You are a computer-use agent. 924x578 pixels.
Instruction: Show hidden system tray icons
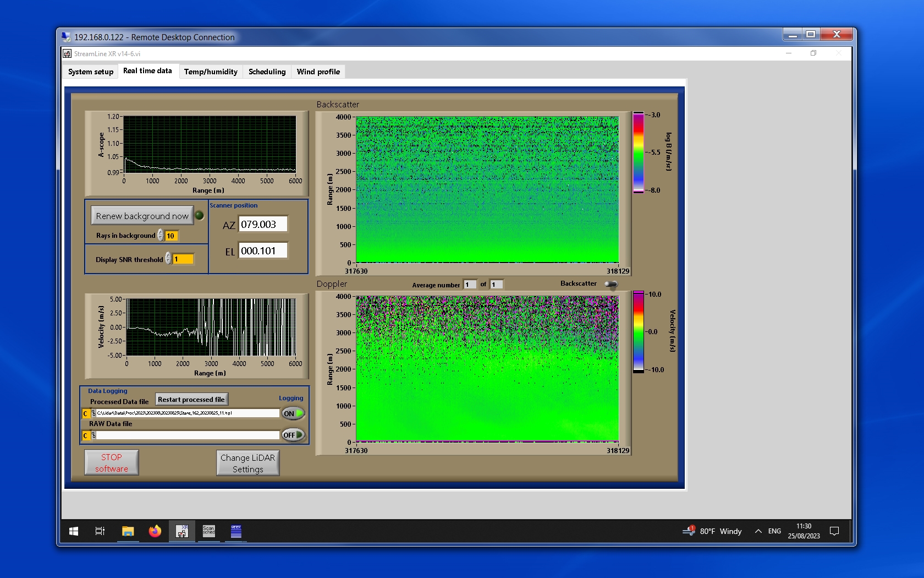coord(758,531)
